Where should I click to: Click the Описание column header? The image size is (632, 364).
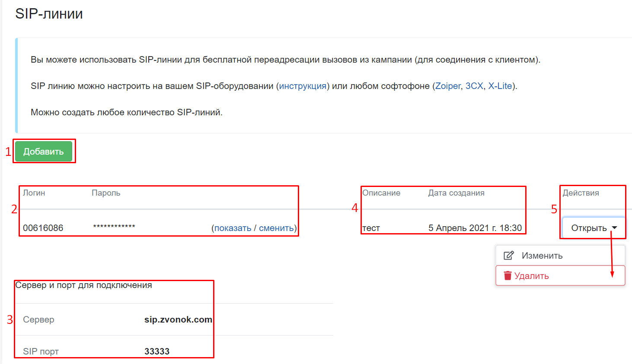(381, 193)
